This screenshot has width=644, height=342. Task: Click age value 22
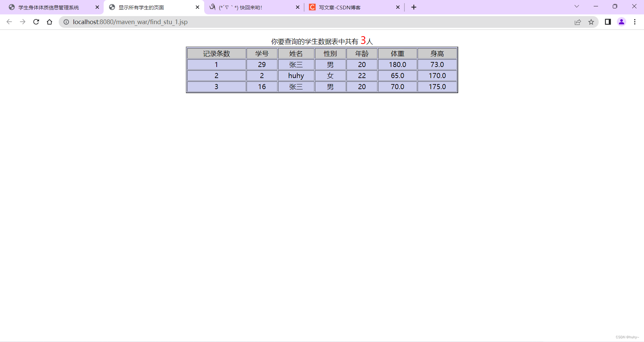click(362, 76)
